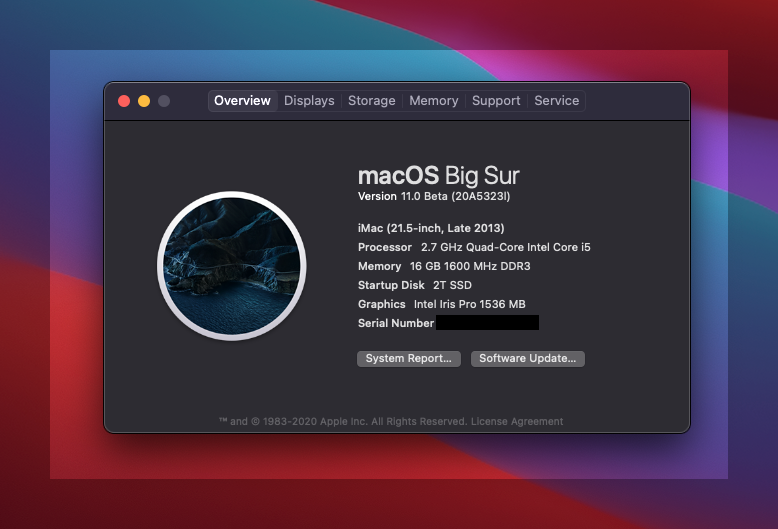Minimize the window with the yellow button
Image resolution: width=778 pixels, height=529 pixels.
[144, 101]
